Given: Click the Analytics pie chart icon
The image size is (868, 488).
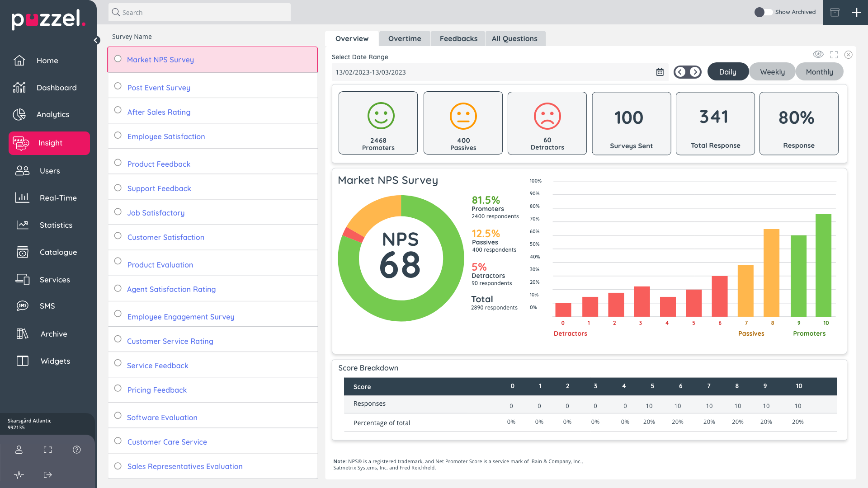Looking at the screenshot, I should pyautogui.click(x=19, y=115).
